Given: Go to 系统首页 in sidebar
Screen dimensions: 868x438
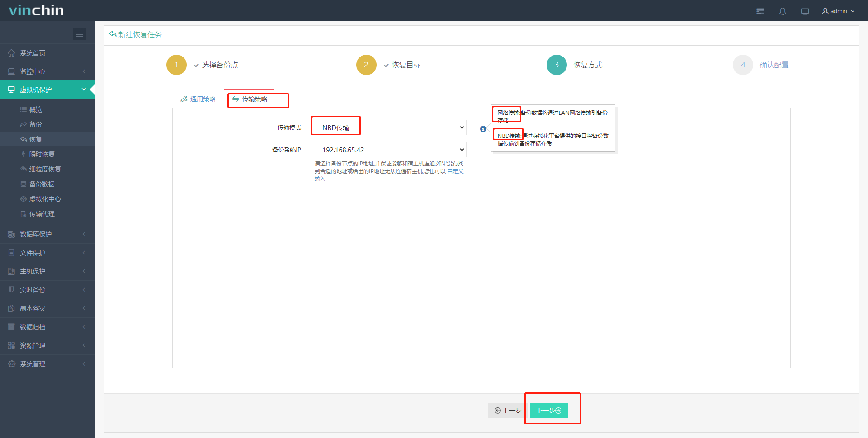Looking at the screenshot, I should [47, 53].
